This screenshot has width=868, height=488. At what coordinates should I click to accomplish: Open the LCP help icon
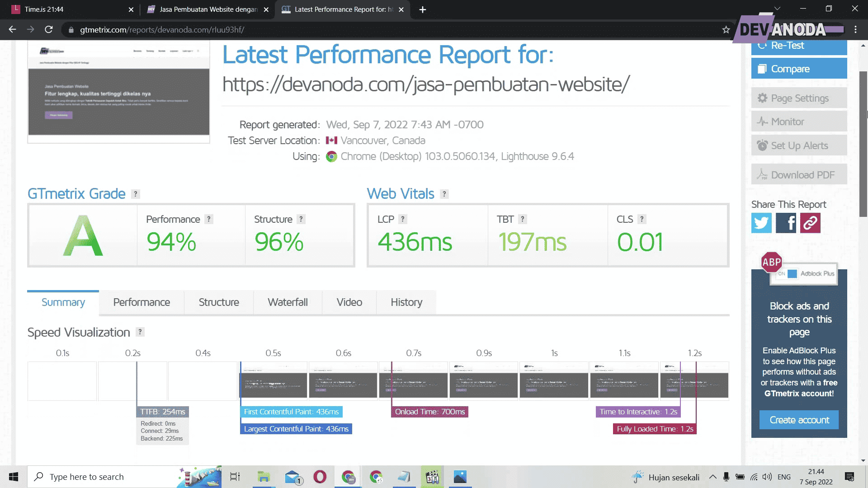(x=403, y=219)
